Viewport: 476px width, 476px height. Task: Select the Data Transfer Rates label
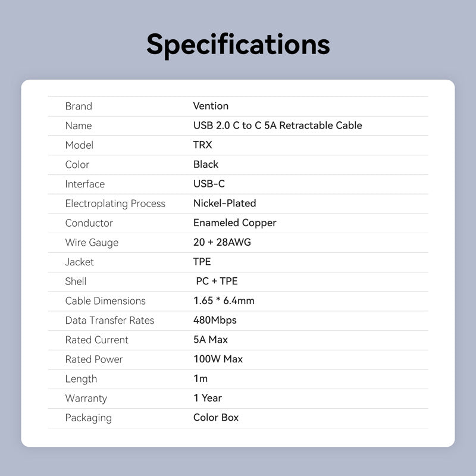(109, 320)
